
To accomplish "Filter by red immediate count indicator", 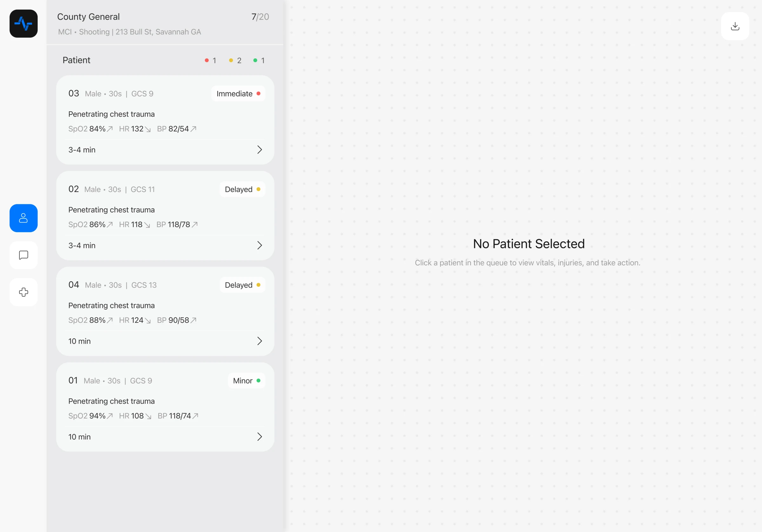I will (211, 60).
